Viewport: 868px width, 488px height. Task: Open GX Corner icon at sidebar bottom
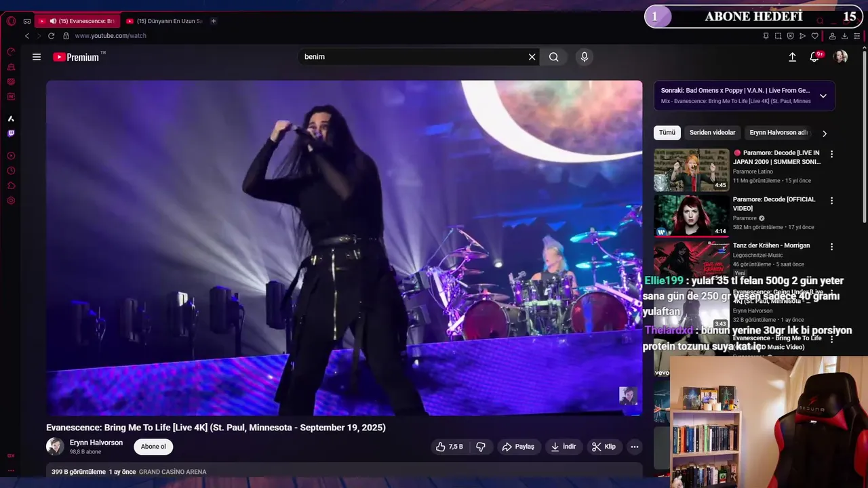[x=11, y=455]
